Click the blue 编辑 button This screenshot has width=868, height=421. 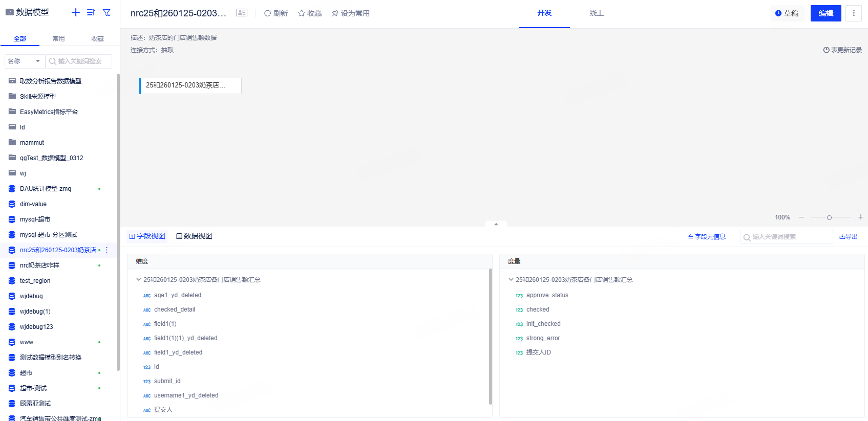point(826,13)
